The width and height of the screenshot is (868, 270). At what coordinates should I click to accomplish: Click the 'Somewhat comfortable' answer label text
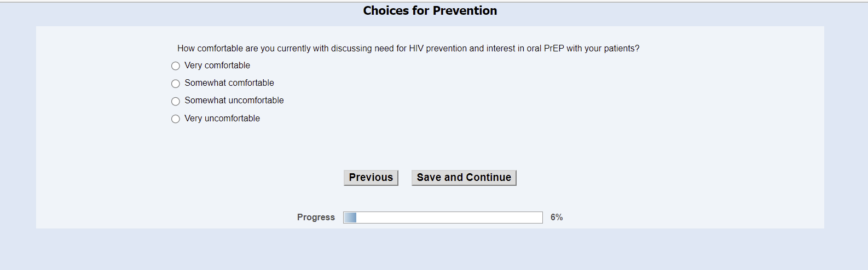coord(229,83)
